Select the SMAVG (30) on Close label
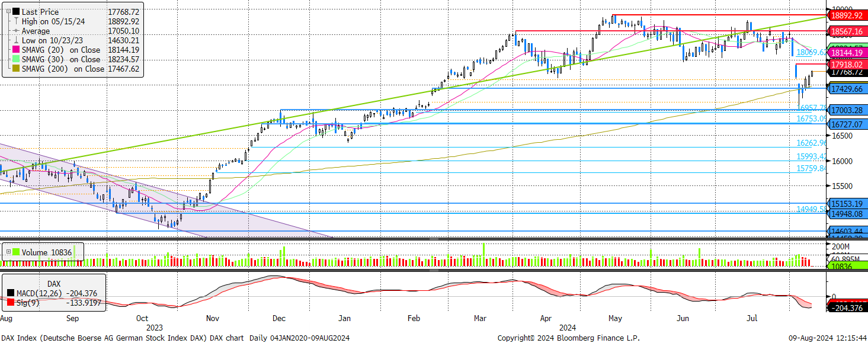868x343 pixels. [x=61, y=59]
